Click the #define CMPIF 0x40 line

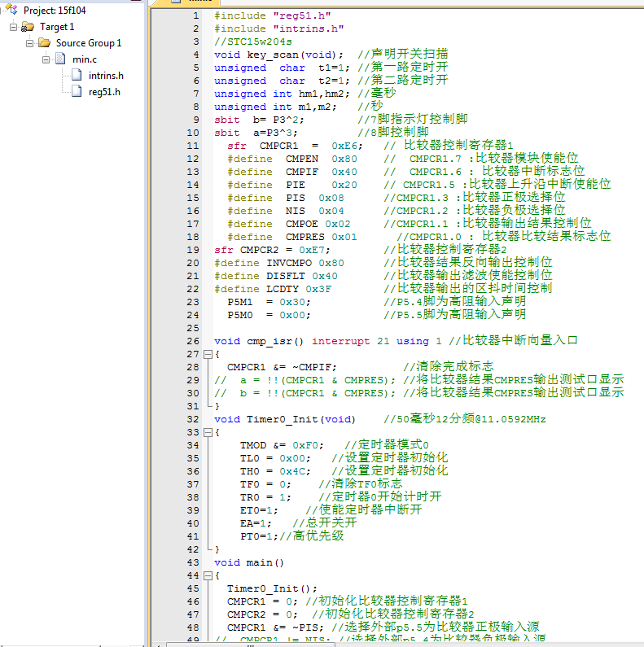pos(291,172)
